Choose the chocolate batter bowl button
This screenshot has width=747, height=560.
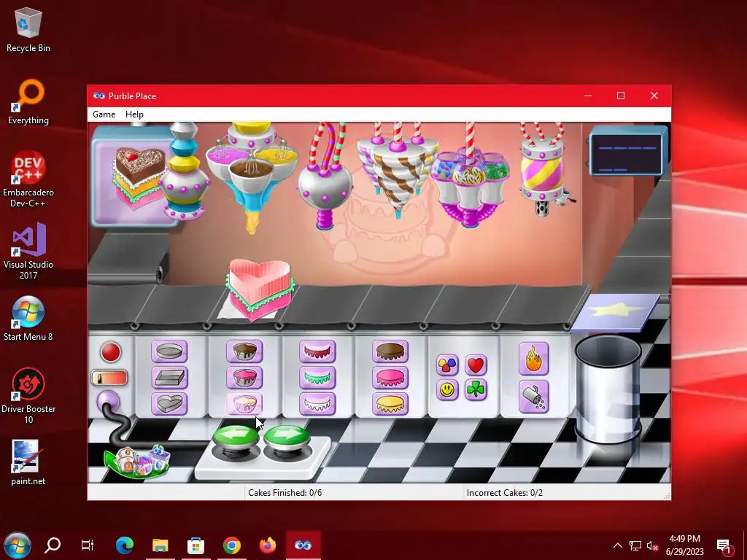point(244,352)
